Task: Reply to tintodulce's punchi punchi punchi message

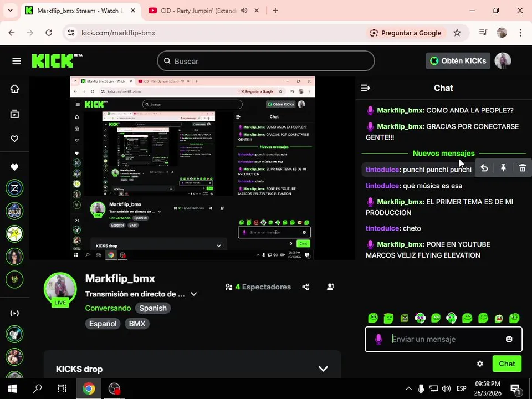Action: pyautogui.click(x=484, y=168)
